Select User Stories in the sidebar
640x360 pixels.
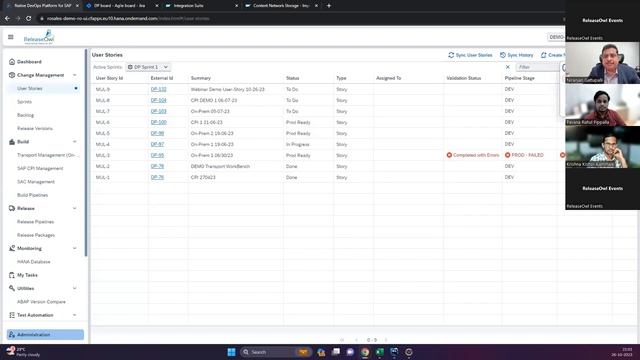click(30, 89)
